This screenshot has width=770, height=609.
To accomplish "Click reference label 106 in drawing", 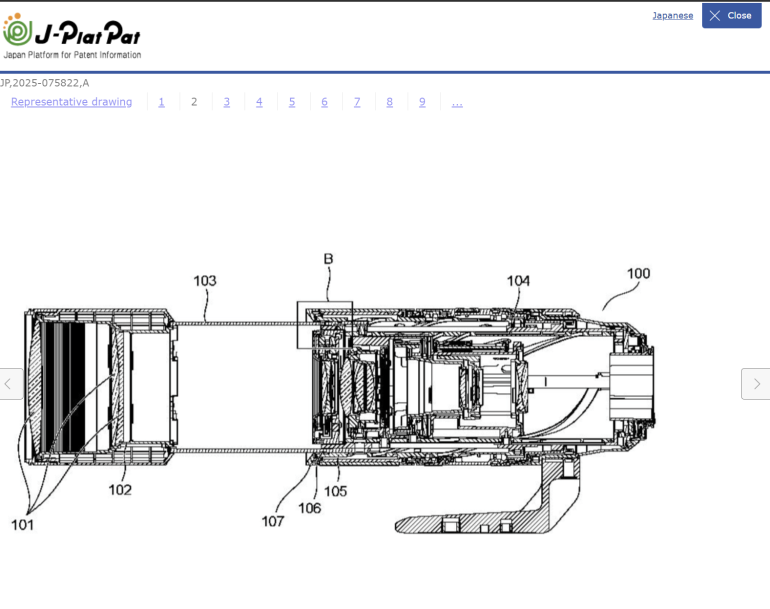I will 309,508.
